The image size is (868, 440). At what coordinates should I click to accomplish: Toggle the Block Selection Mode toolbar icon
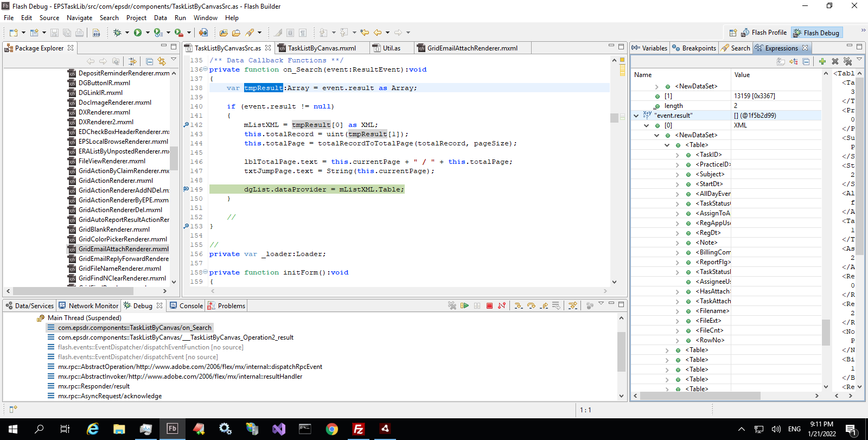290,33
